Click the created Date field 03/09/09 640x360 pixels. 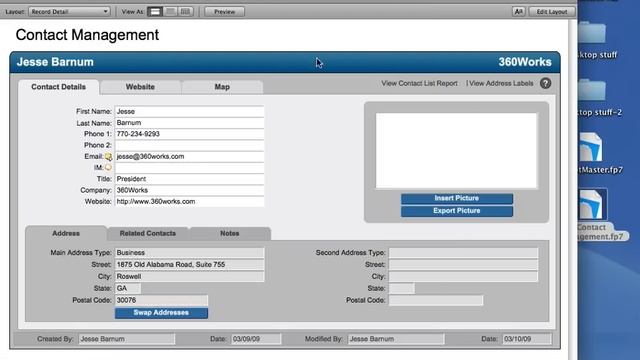[256, 339]
